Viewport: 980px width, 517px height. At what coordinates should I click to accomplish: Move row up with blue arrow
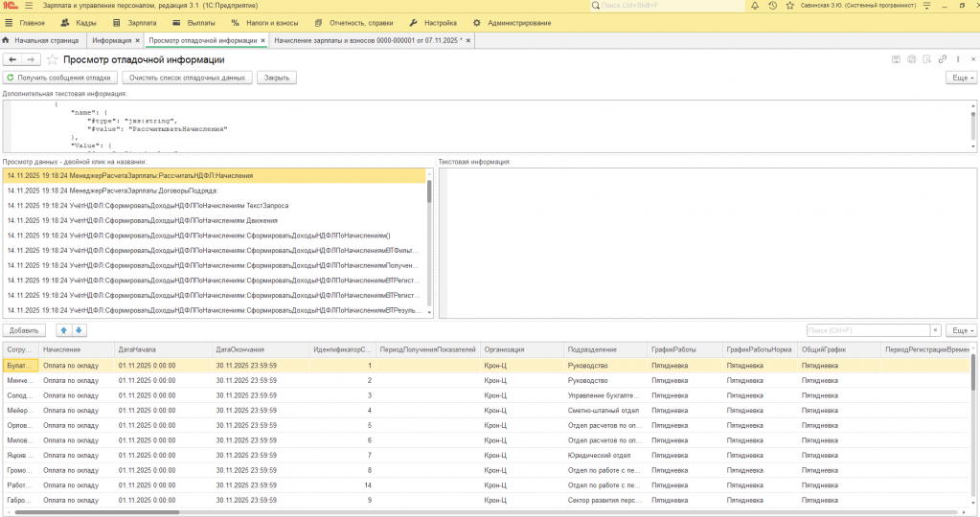click(x=64, y=330)
